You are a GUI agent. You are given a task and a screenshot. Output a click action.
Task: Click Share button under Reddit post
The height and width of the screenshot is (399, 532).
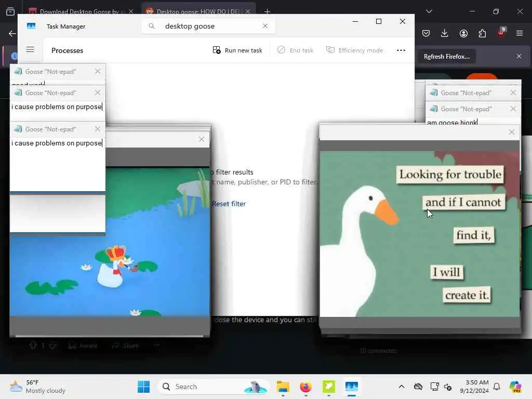(x=126, y=345)
